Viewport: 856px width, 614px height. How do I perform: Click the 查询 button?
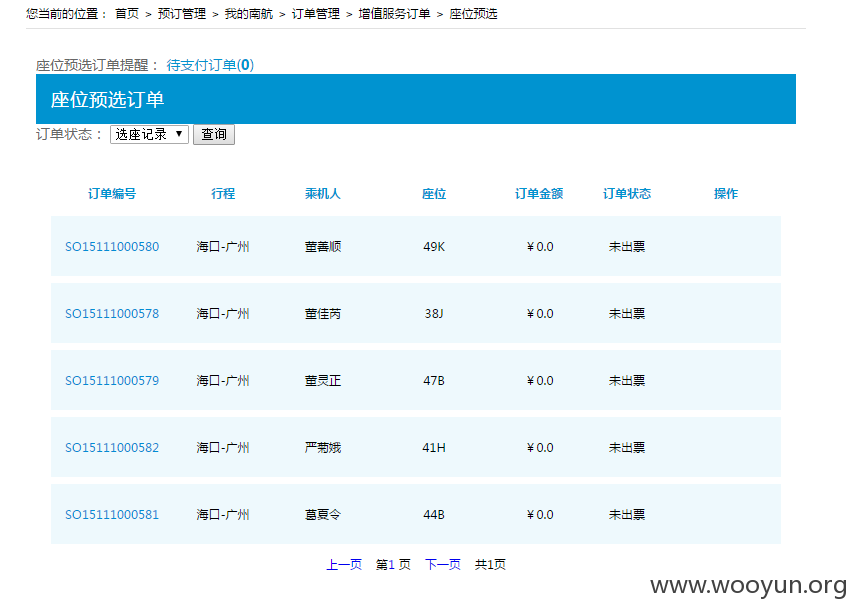(213, 134)
